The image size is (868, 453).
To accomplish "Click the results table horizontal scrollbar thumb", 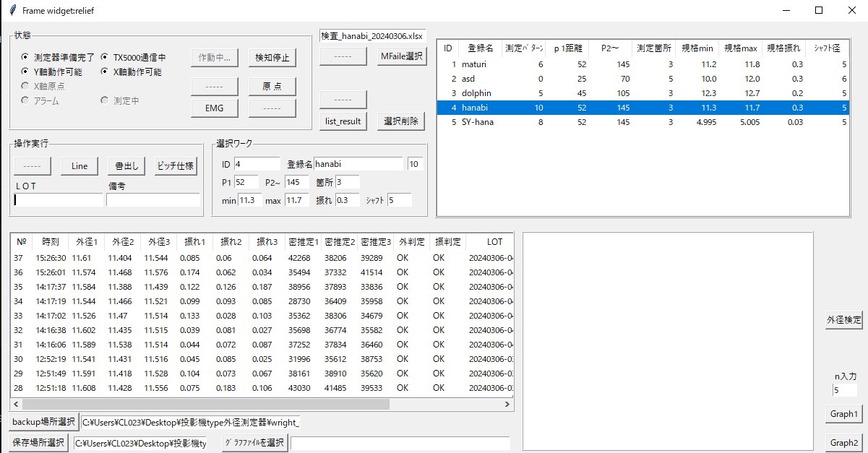I will click(x=206, y=404).
